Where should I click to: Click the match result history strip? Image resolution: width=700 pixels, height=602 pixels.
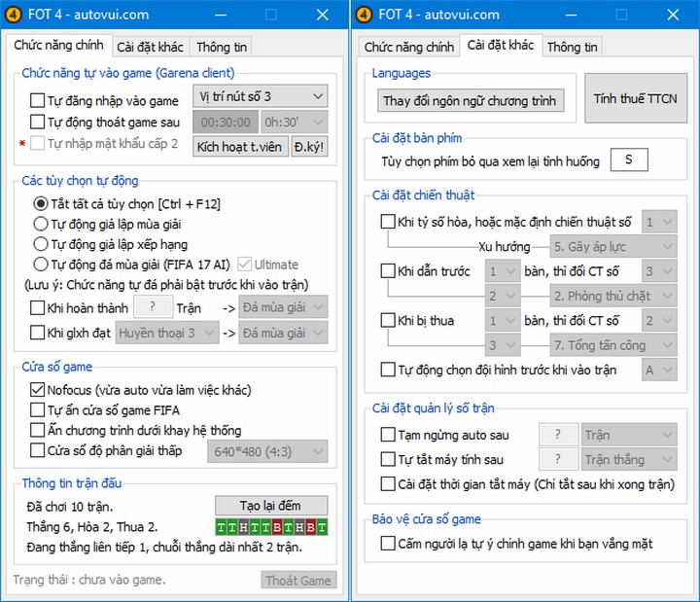coord(271,527)
